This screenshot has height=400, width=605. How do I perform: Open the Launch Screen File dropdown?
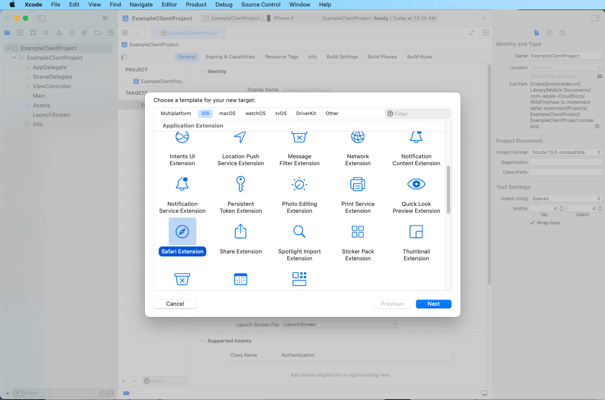coord(340,324)
